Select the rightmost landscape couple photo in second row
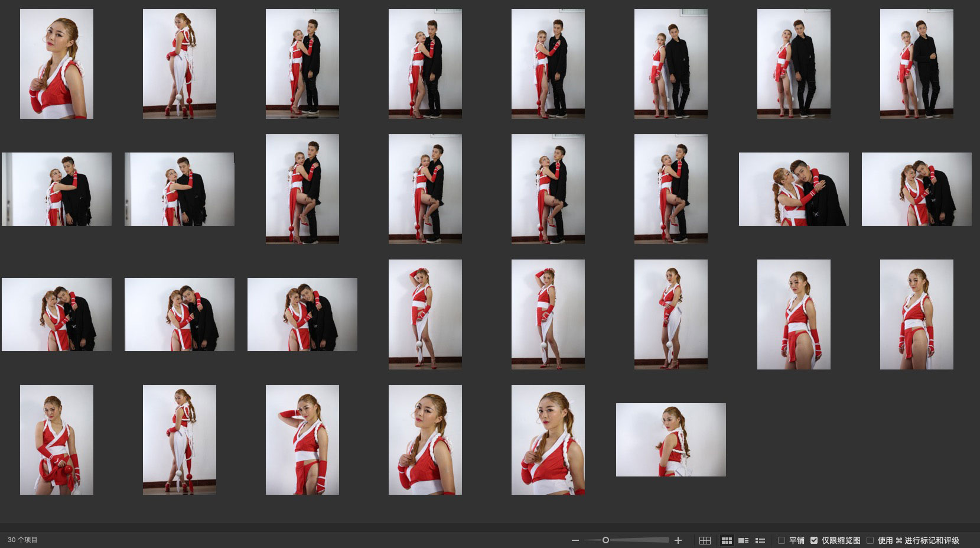The image size is (980, 548). tap(916, 189)
